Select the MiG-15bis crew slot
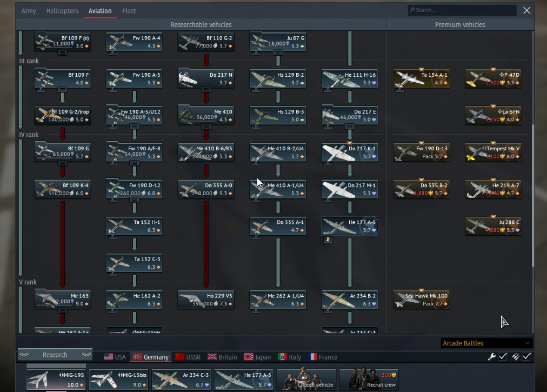 [x=118, y=380]
